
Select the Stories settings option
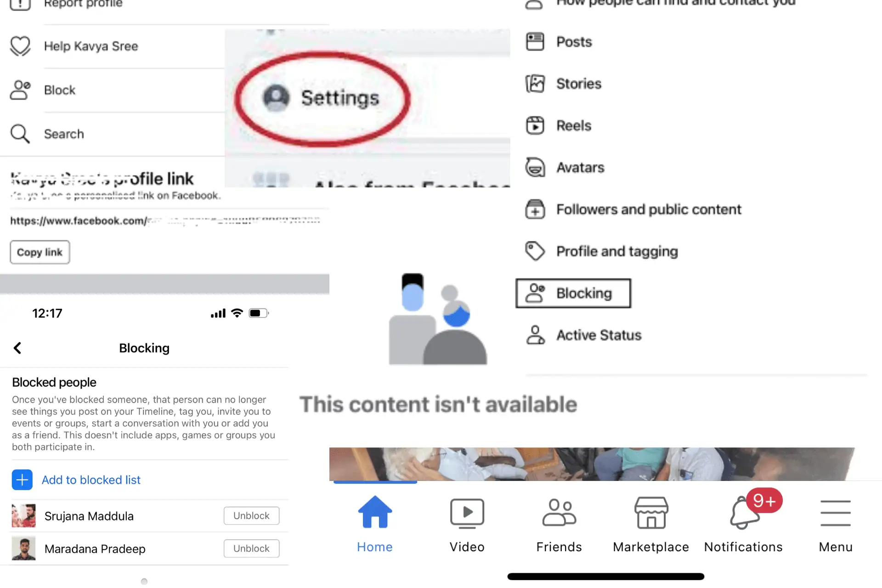[579, 83]
